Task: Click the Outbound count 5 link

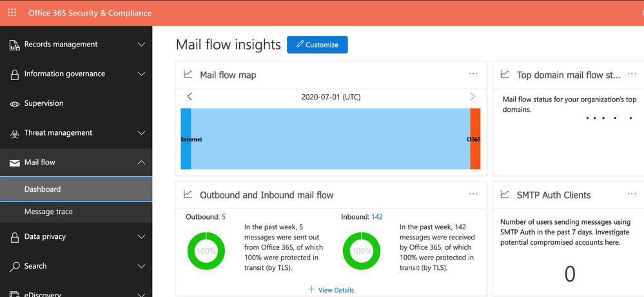Action: 224,217
